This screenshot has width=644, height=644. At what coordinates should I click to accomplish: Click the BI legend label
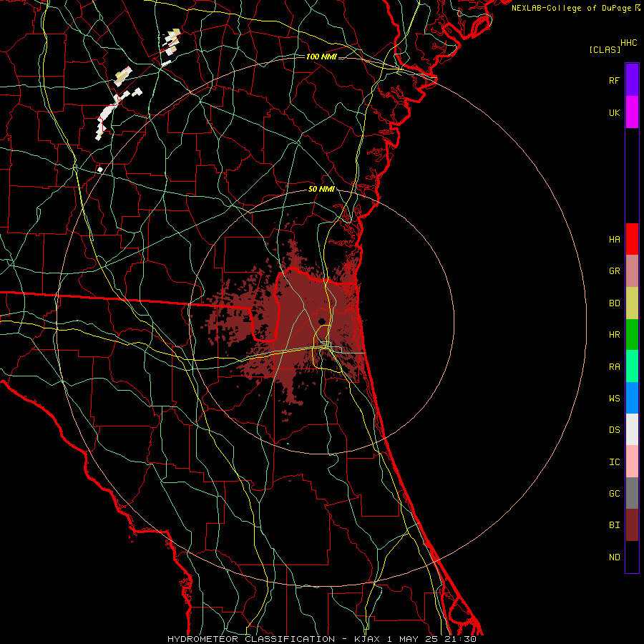coord(614,525)
